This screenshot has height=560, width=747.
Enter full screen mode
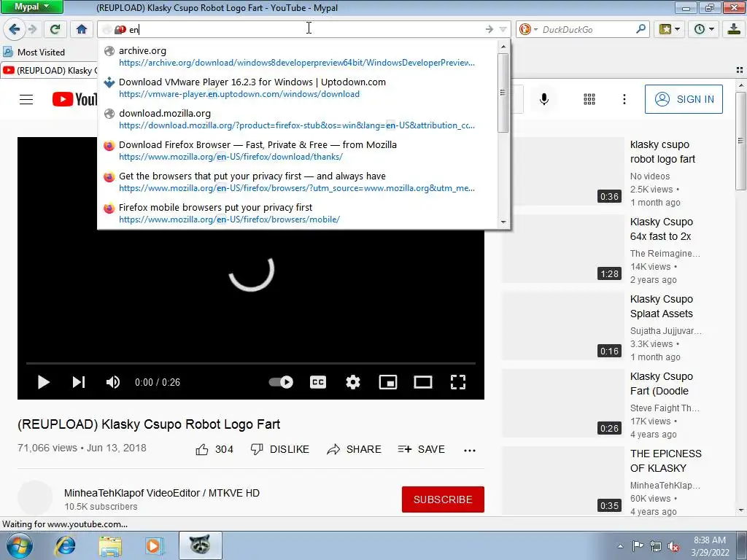[458, 382]
